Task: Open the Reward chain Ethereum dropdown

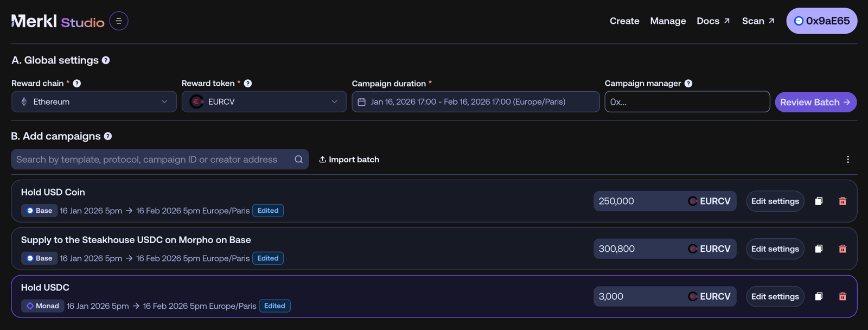Action: coord(94,102)
